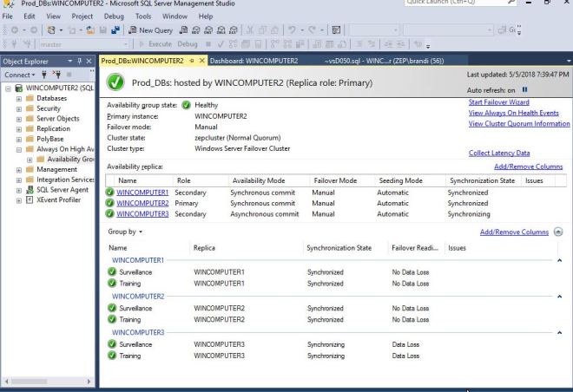573x392 pixels.
Task: Click the WINCOMPUTER2 server icon in tree
Action: pos(16,88)
